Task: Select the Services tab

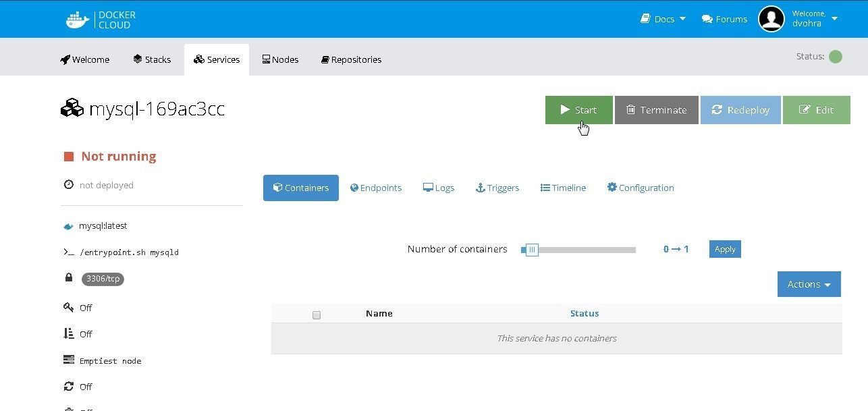Action: coord(217,59)
